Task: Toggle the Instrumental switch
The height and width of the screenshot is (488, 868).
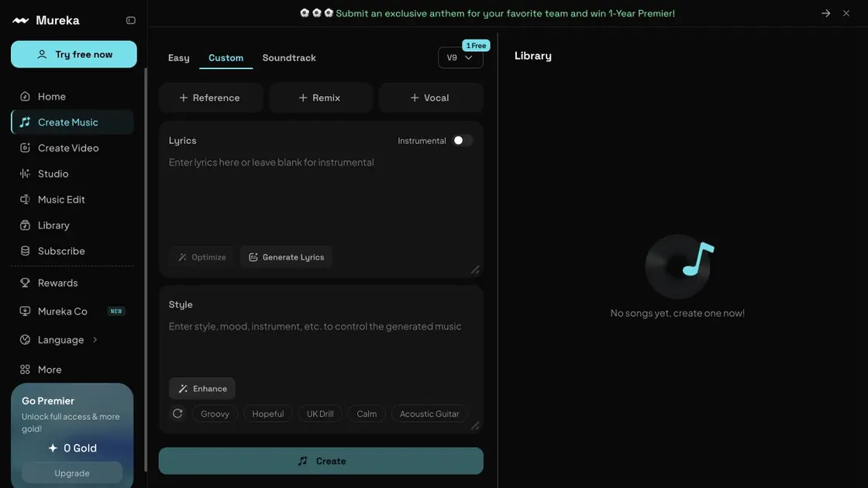Action: [x=462, y=140]
